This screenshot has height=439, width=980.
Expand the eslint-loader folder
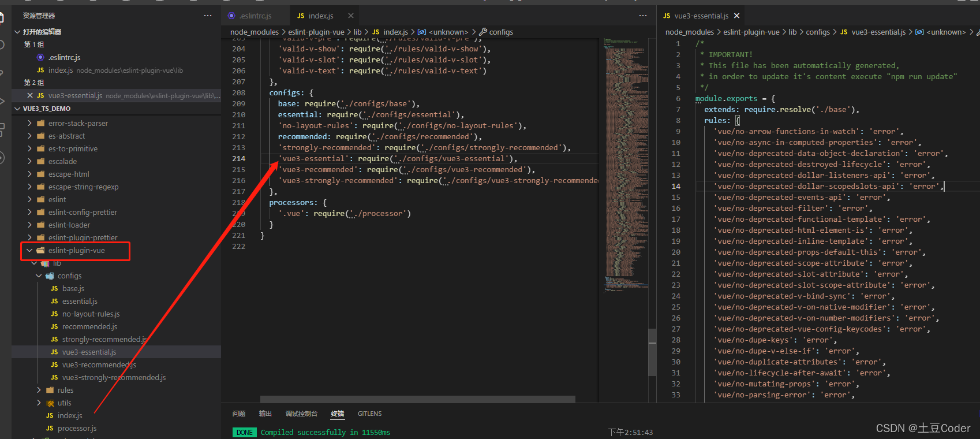[29, 225]
